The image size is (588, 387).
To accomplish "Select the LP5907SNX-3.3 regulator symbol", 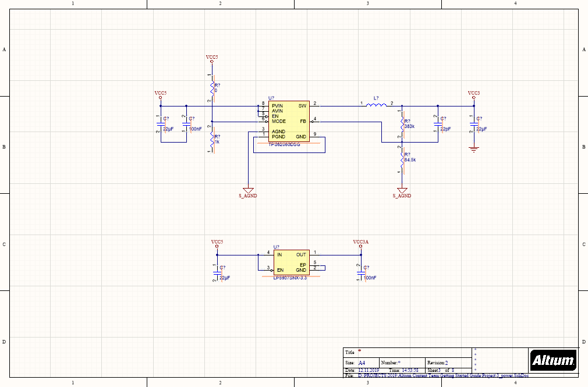I will (x=290, y=262).
